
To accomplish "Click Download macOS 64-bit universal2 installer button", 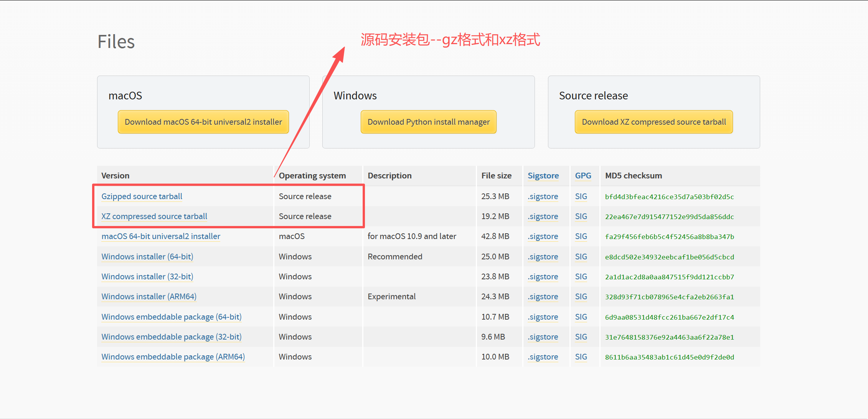I will click(203, 122).
